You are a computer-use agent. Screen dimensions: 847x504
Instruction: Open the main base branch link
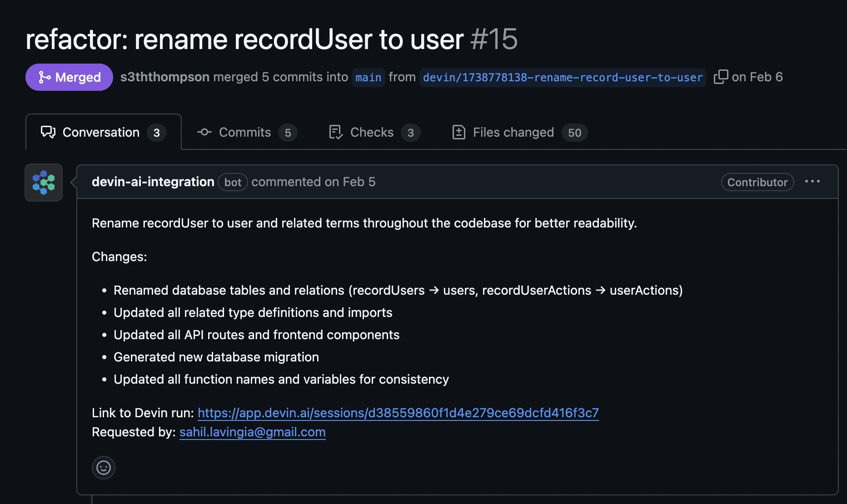coord(368,77)
